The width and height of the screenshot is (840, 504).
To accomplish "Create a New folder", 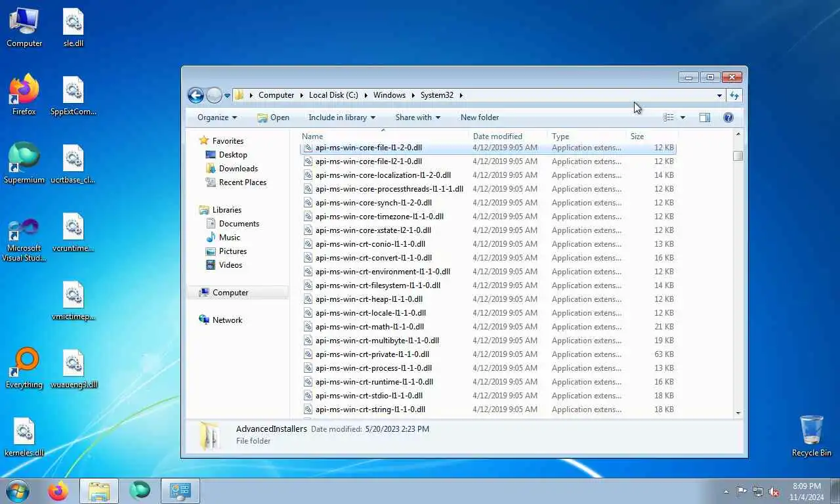I will tap(480, 117).
